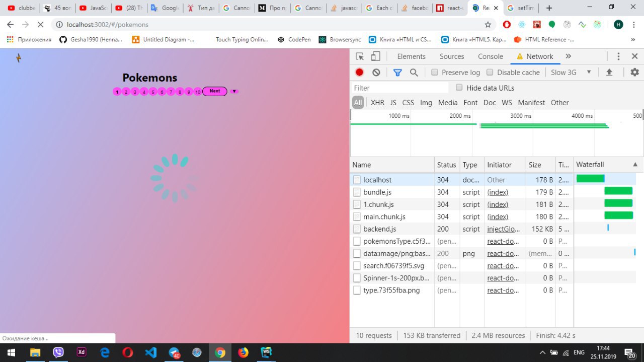Toggle Waterfall column sort arrow

[x=635, y=165]
